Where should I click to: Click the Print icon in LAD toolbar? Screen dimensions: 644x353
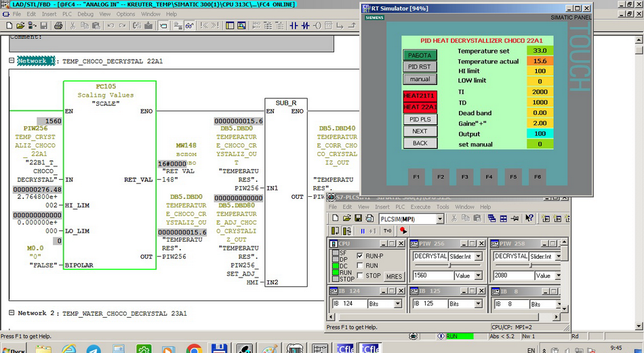[59, 26]
